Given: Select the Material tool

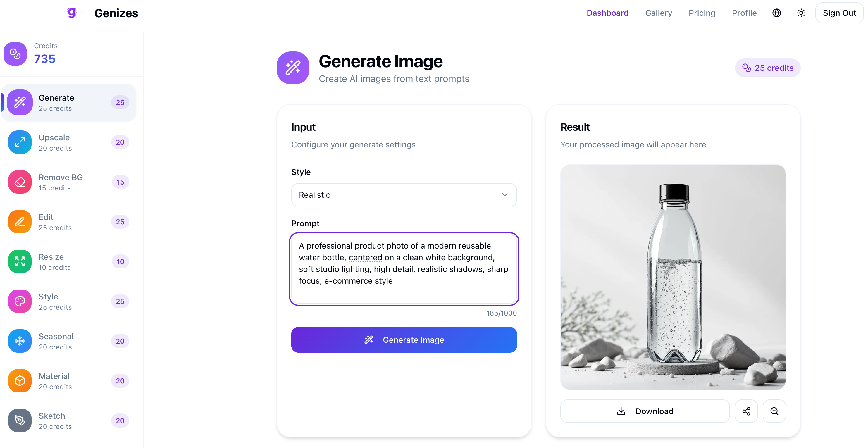Looking at the screenshot, I should (68, 381).
